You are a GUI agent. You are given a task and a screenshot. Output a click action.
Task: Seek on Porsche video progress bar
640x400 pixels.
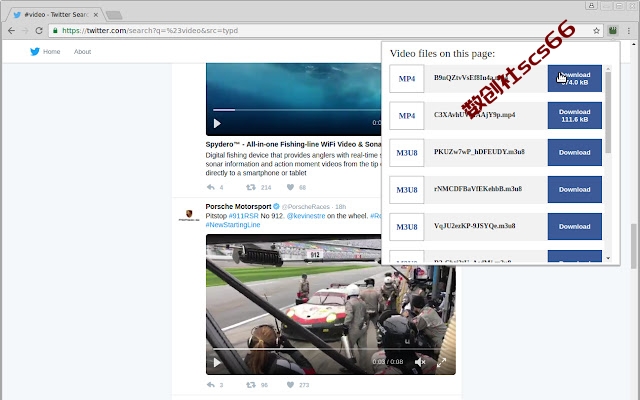(x=331, y=349)
